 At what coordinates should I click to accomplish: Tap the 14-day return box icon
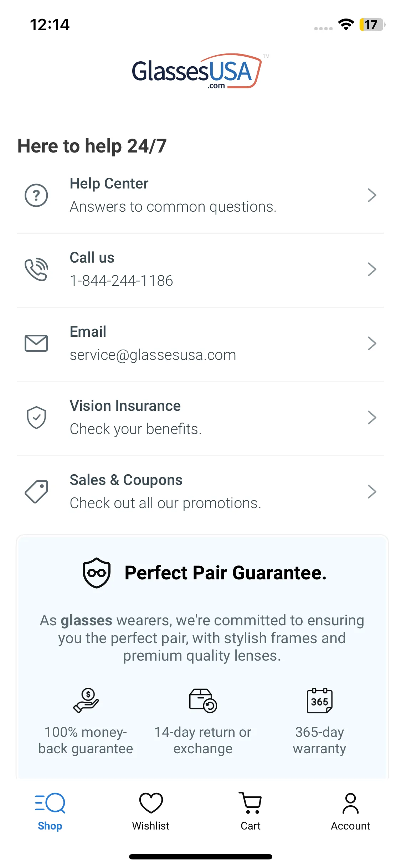(203, 701)
